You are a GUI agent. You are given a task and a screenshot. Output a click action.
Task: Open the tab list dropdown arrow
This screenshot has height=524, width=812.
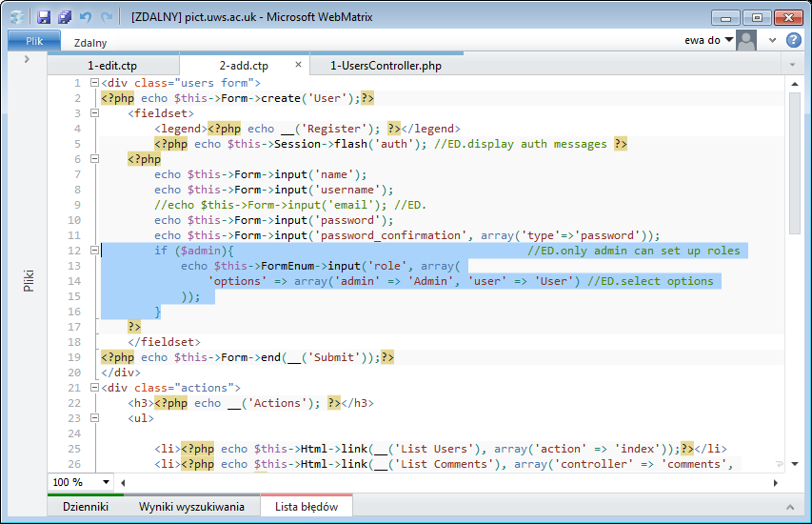792,65
